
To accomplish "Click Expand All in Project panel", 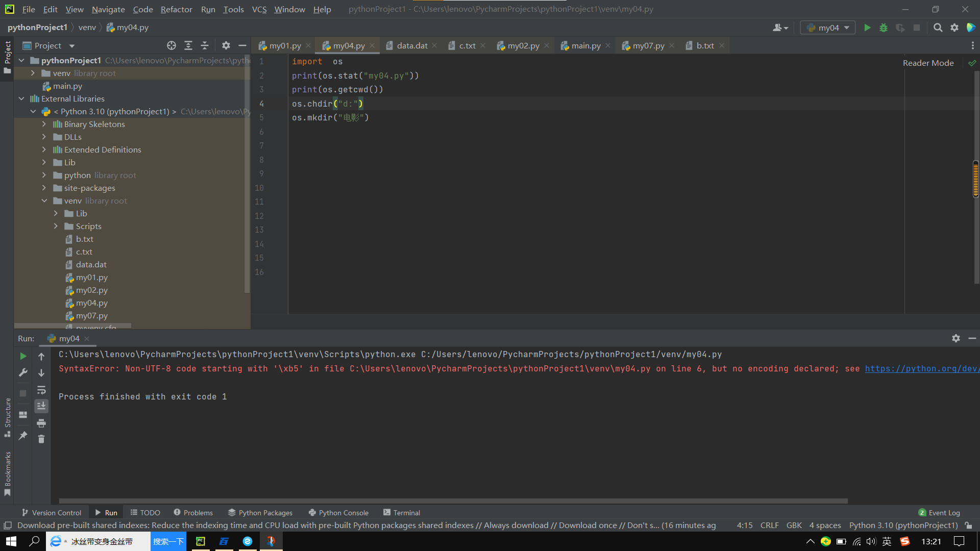I will click(188, 46).
